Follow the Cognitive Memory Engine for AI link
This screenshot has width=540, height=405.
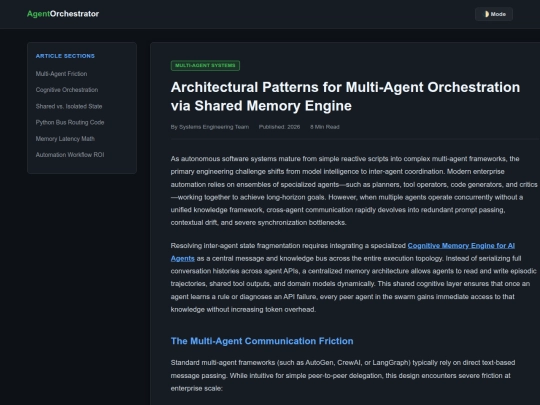pos(461,246)
